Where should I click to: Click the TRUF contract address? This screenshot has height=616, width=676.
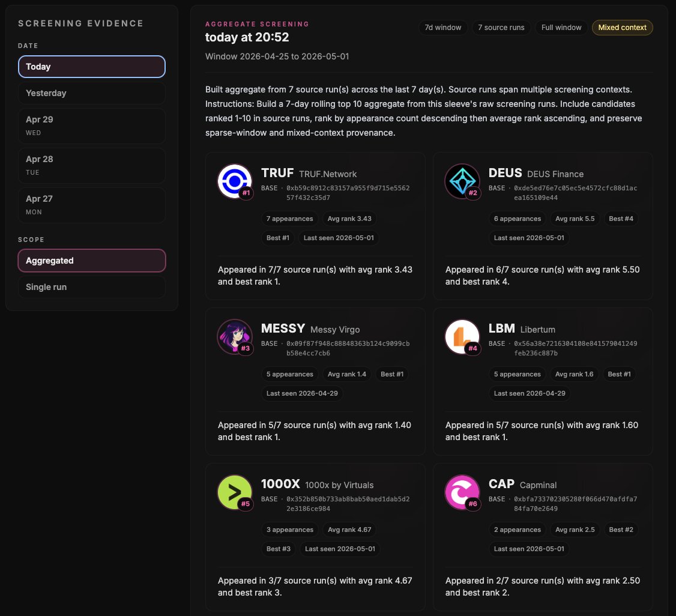point(348,193)
